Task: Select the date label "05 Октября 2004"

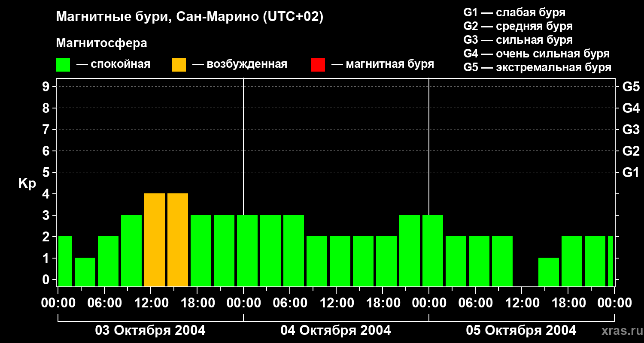Action: 521,331
